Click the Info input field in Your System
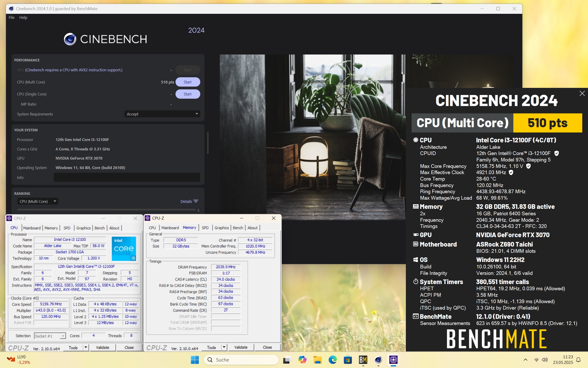Screen dimensions: 588x368 pos(127,177)
